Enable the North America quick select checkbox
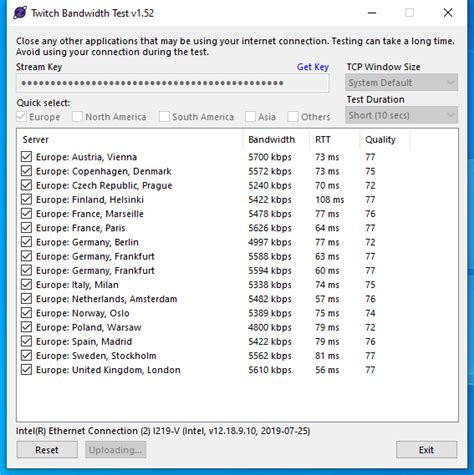Viewport: 474px width, 475px height. (77, 117)
